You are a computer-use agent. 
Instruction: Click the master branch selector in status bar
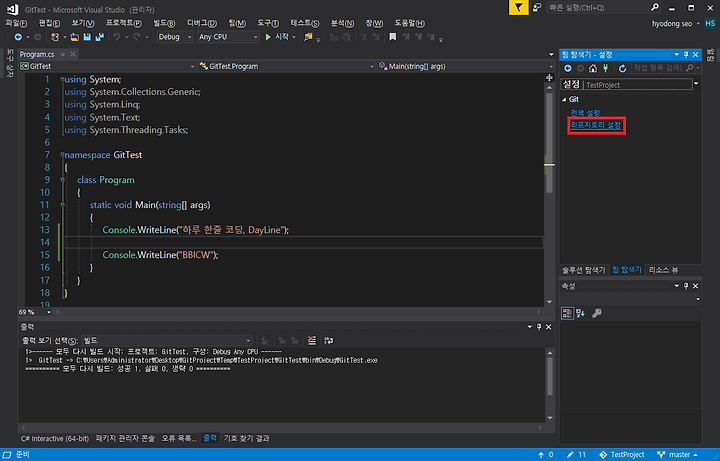click(x=677, y=455)
